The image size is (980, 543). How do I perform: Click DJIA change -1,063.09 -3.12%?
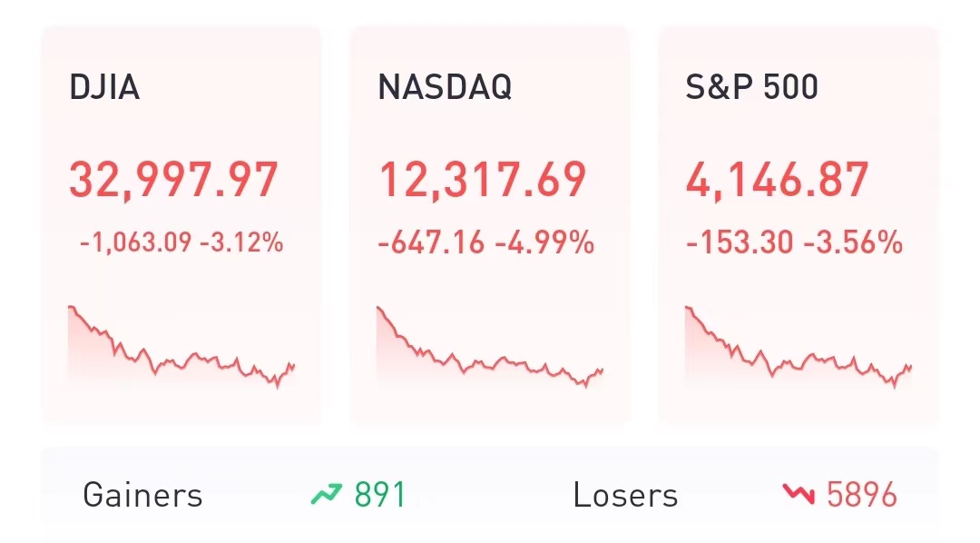(x=181, y=243)
